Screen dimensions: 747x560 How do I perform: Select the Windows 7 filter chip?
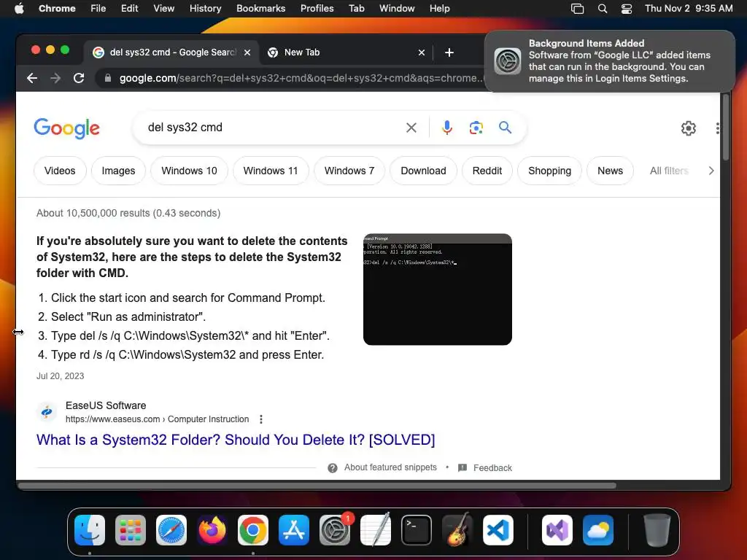click(349, 171)
